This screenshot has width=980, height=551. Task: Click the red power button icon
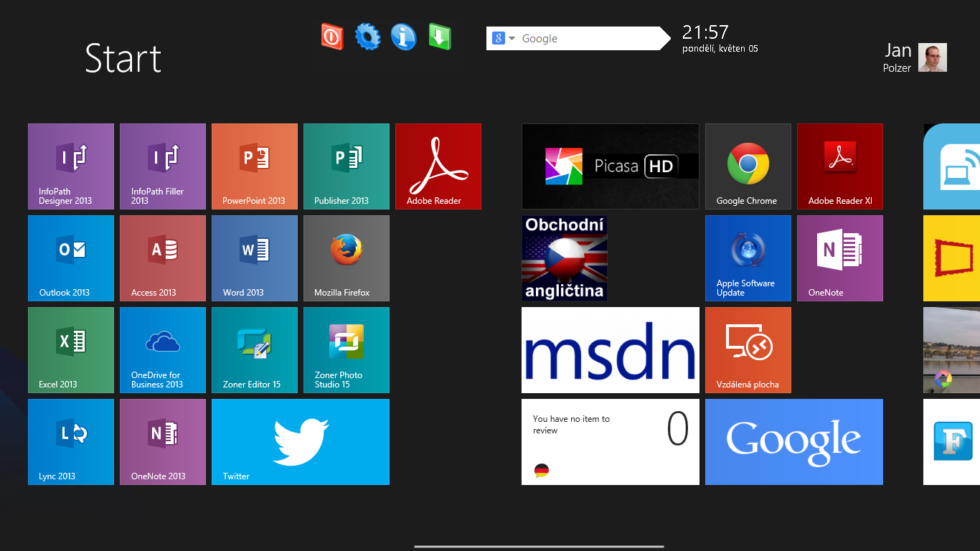pos(332,37)
